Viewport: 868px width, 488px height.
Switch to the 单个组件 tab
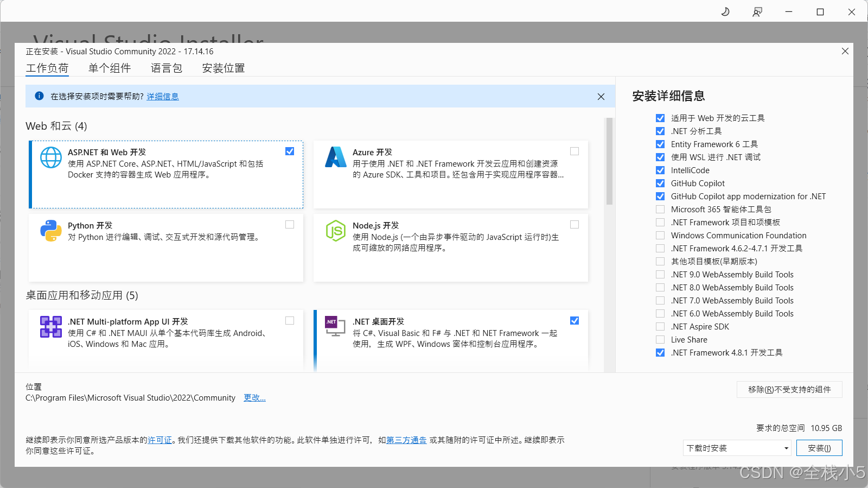(110, 68)
